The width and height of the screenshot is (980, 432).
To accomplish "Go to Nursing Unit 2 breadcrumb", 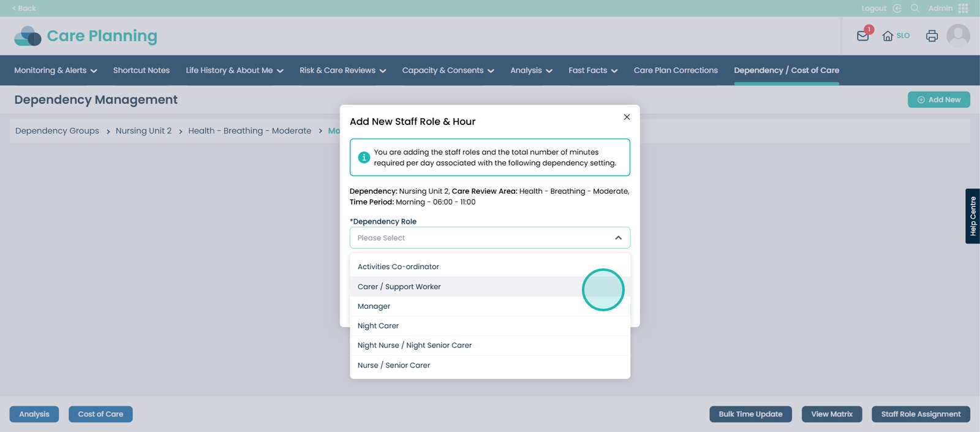I will click(x=143, y=131).
